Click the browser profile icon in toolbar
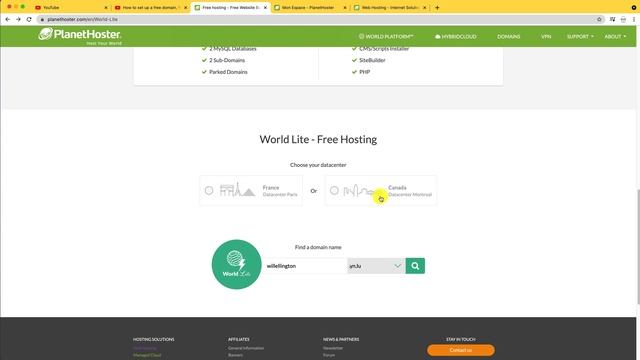 pyautogui.click(x=623, y=19)
